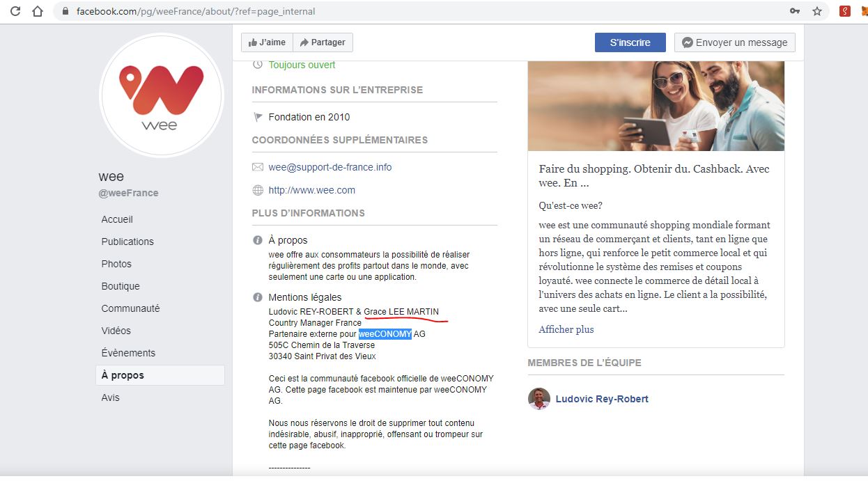This screenshot has height=481, width=868.
Task: Open the Boutique section
Action: pos(121,286)
